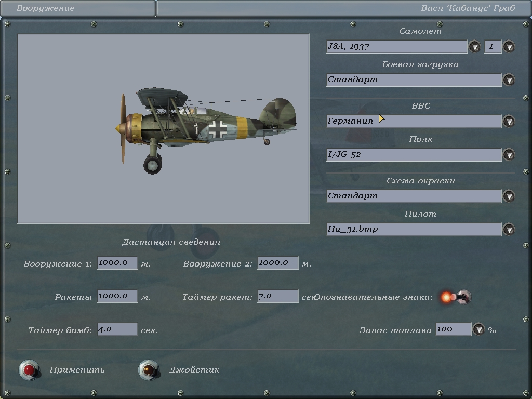
Task: Open the aircraft number dropdown arrow
Action: tap(509, 46)
